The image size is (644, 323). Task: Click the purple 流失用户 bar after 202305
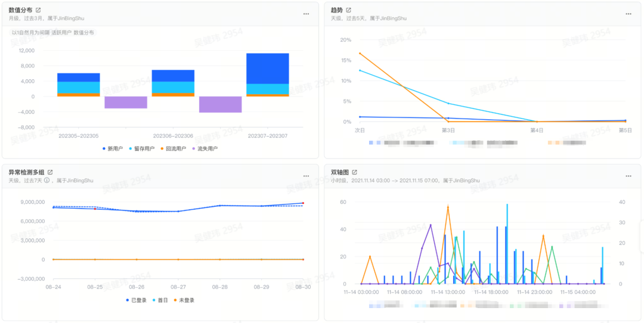click(126, 102)
